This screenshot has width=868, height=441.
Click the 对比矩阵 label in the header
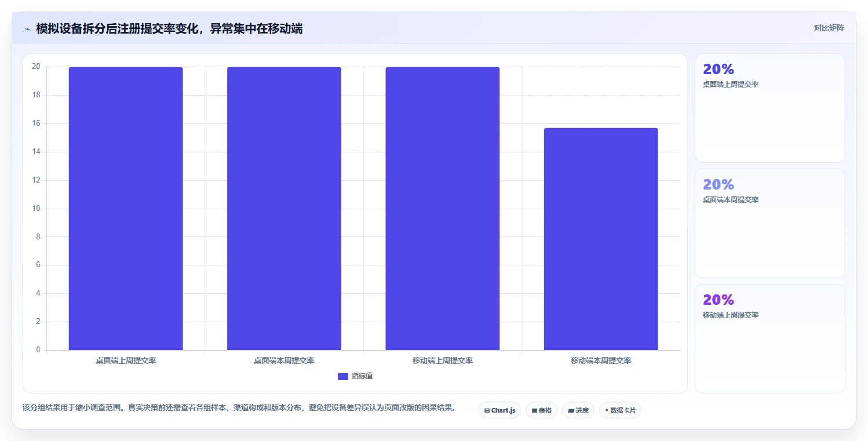[829, 28]
